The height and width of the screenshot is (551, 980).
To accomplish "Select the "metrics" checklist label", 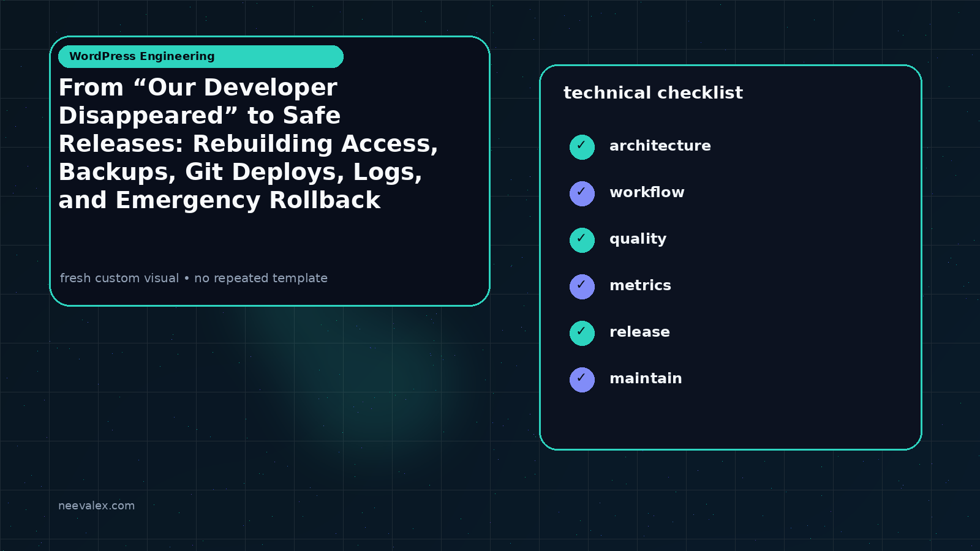I will [x=640, y=285].
